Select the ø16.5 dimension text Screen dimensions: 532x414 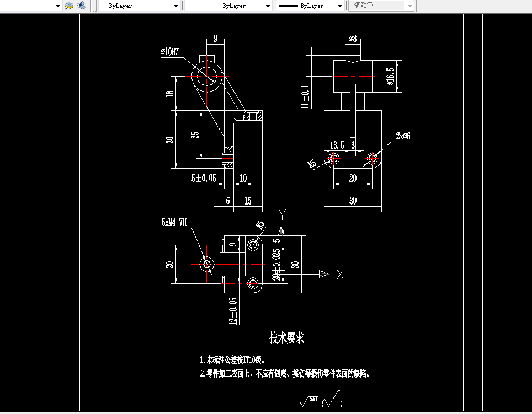click(391, 76)
